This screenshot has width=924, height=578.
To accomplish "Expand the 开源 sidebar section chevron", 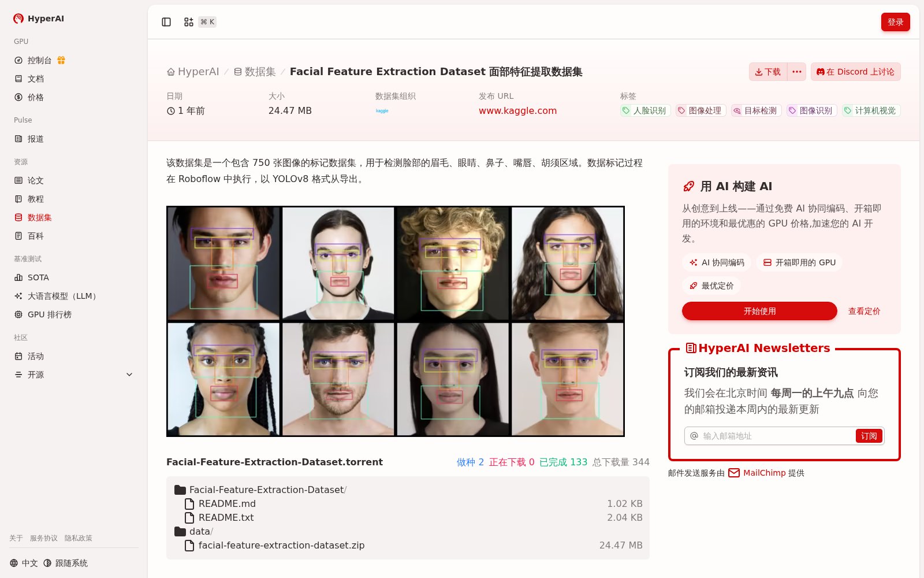I will (129, 375).
